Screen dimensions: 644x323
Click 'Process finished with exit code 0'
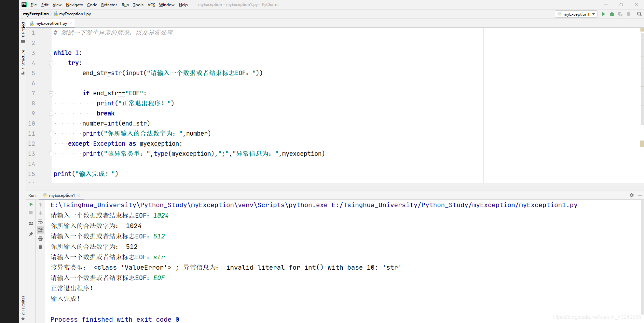coord(115,319)
